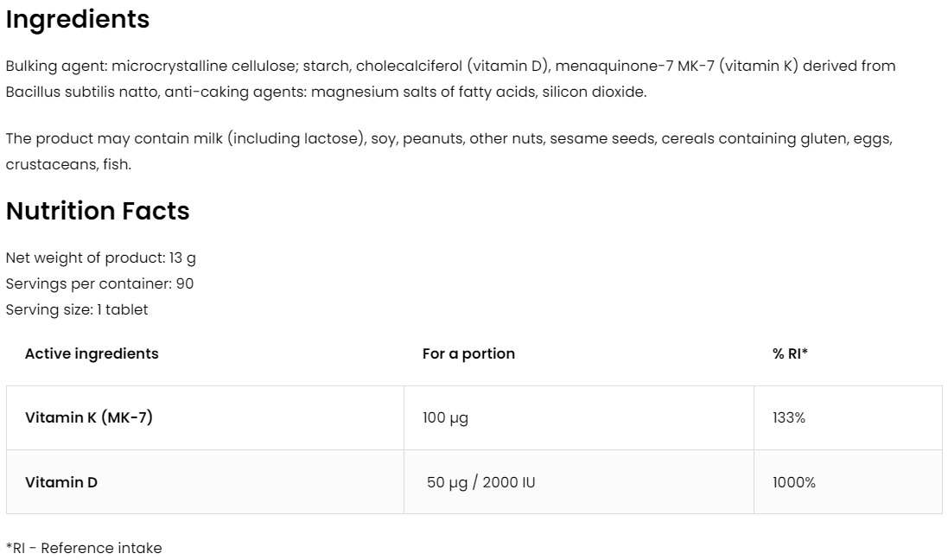Screen dimensions: 948x560
Task: Click the 100 µg portion value
Action: pyautogui.click(x=445, y=417)
